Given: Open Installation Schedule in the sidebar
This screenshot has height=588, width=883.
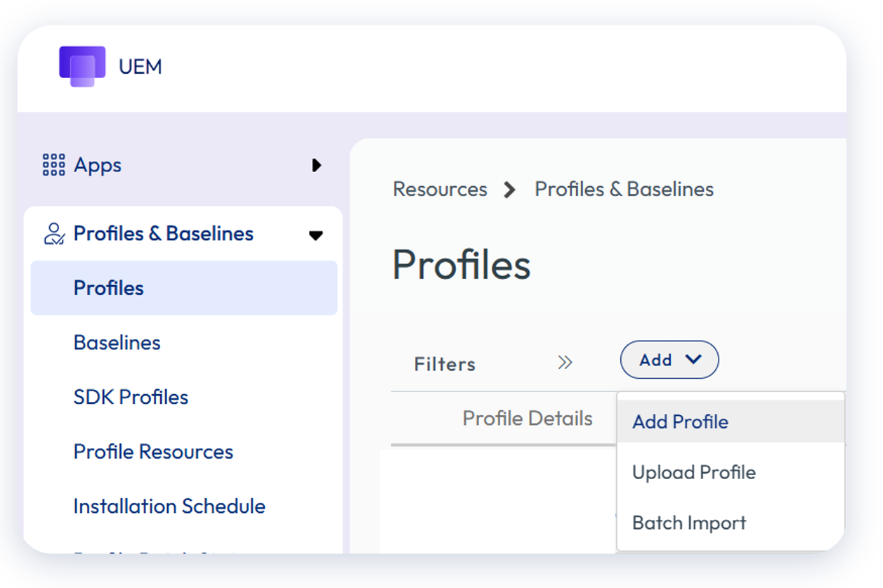Looking at the screenshot, I should [169, 507].
